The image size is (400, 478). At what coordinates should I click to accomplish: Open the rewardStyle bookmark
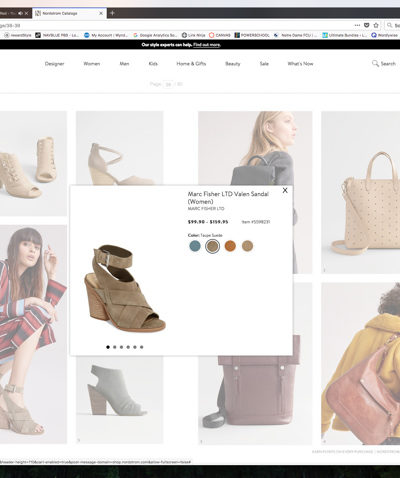(18, 35)
